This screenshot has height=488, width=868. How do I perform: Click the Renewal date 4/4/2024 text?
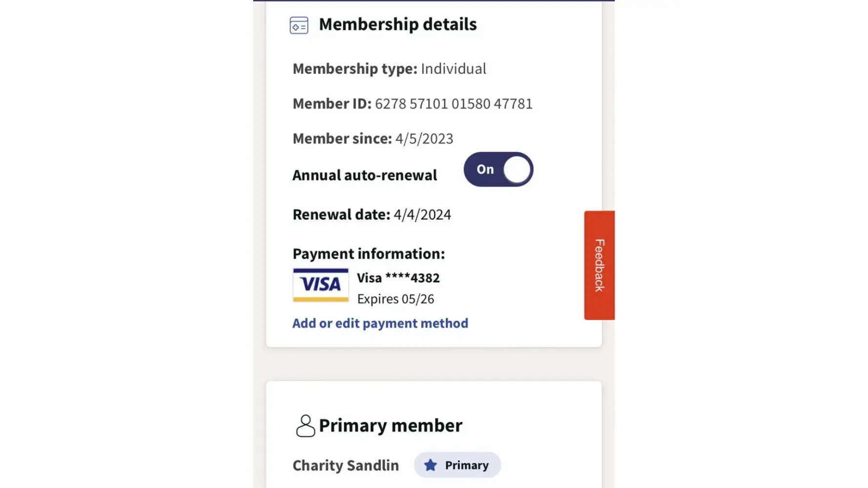[x=422, y=215]
